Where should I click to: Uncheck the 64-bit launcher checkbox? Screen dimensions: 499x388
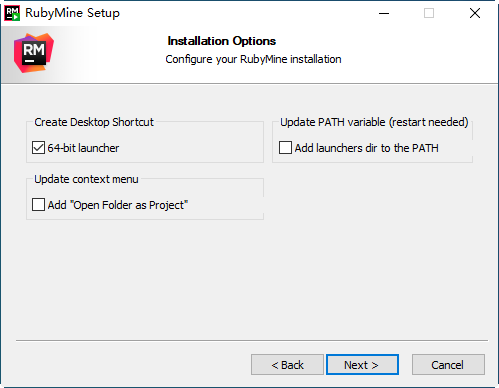click(38, 148)
